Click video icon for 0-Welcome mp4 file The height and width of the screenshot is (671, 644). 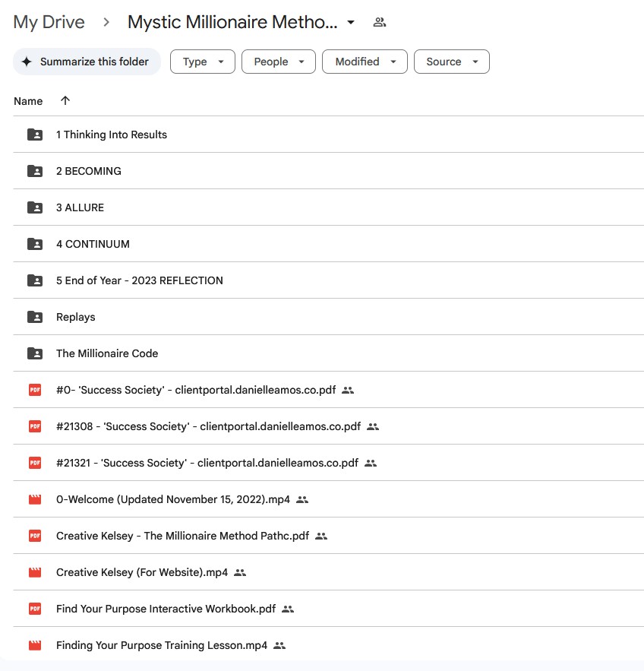tap(35, 499)
